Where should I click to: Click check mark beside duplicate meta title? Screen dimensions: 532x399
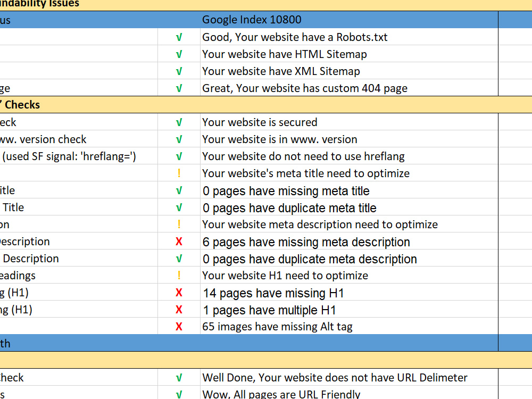pos(179,207)
